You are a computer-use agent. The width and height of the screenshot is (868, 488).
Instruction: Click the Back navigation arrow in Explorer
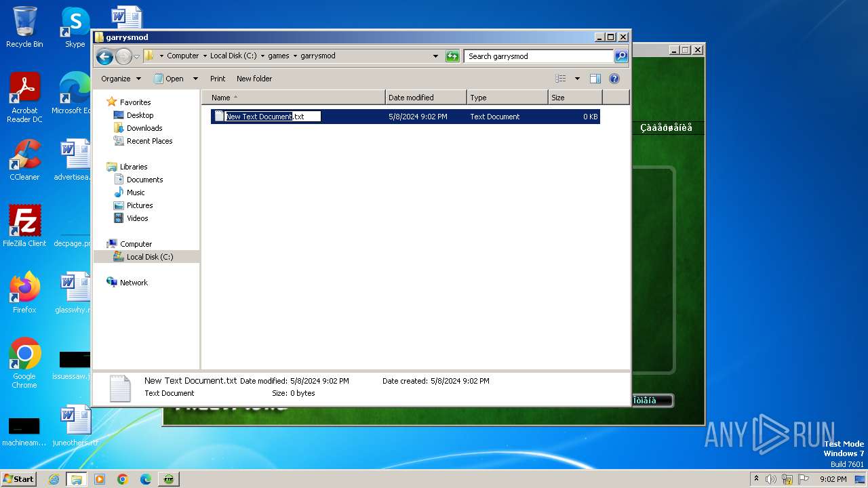(x=104, y=56)
